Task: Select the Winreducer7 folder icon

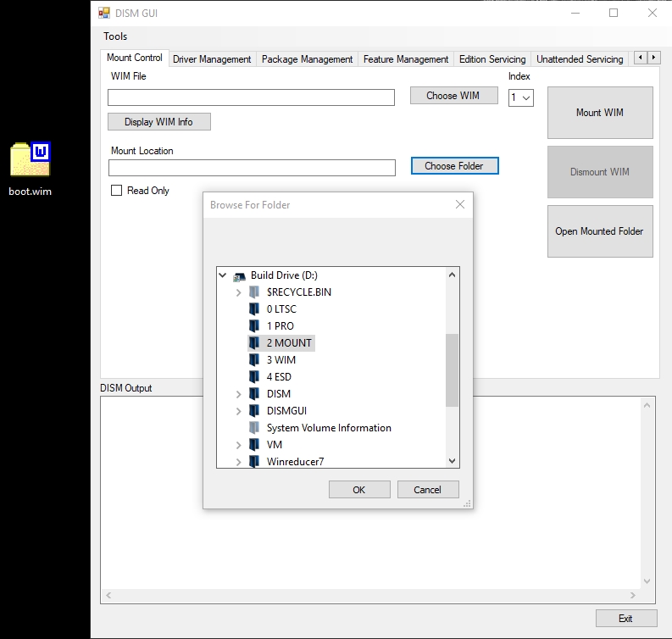Action: 254,462
